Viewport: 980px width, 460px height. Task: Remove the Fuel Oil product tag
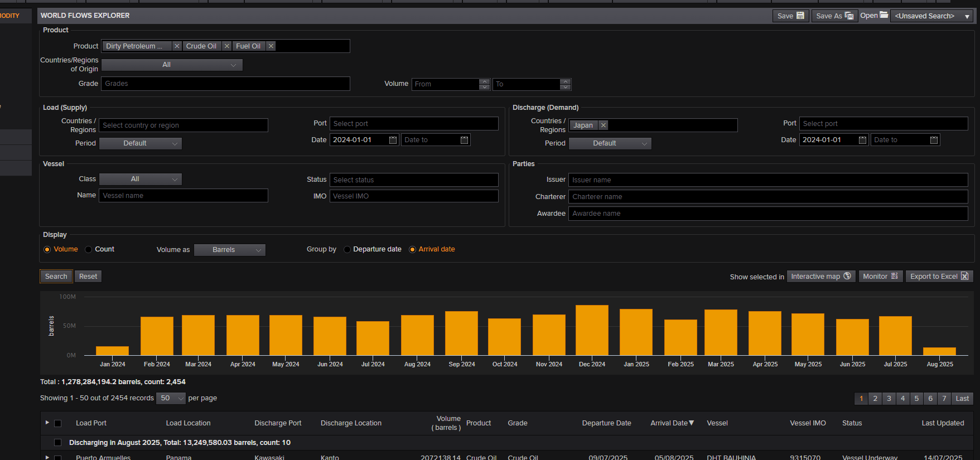pyautogui.click(x=271, y=46)
